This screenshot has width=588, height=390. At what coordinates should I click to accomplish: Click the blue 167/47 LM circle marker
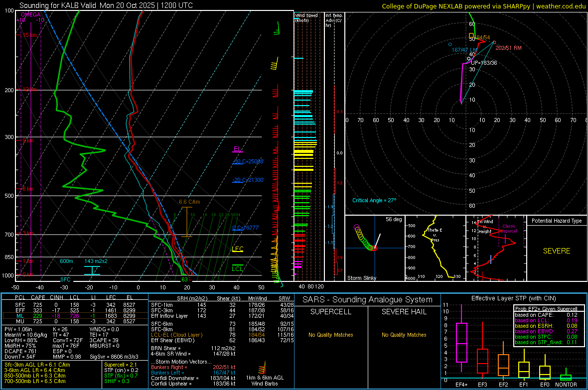tap(450, 44)
